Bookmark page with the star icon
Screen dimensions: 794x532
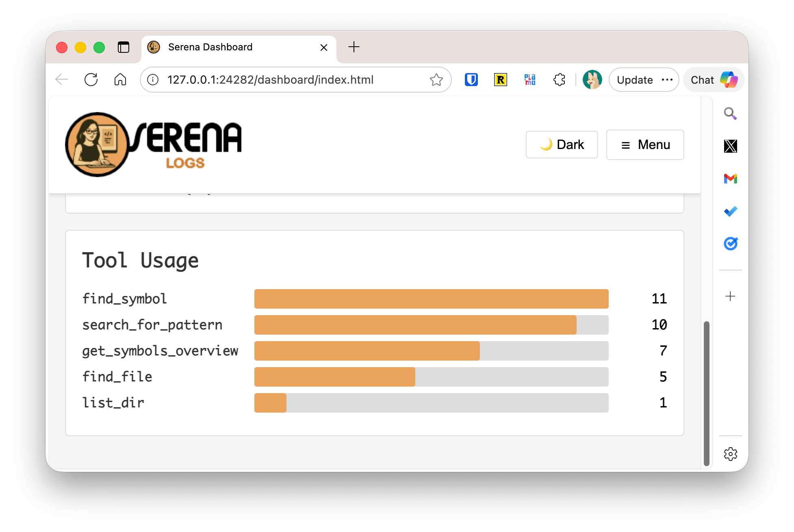click(436, 80)
